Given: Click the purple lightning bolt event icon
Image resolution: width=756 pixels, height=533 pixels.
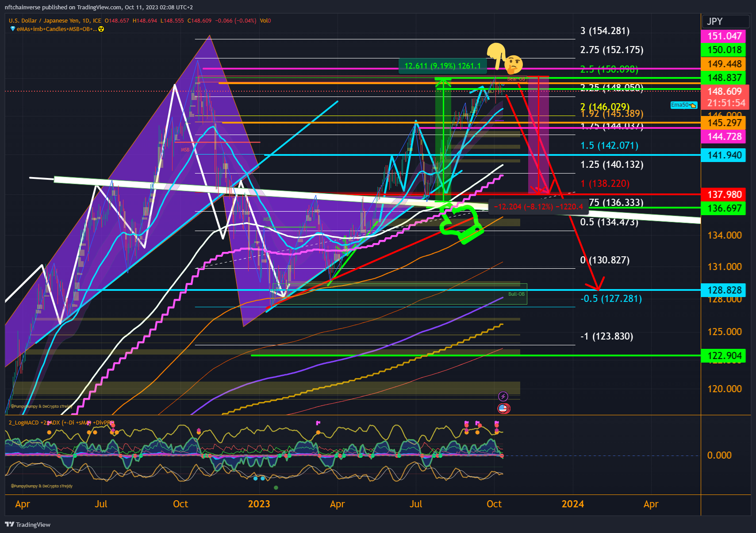Looking at the screenshot, I should point(503,396).
